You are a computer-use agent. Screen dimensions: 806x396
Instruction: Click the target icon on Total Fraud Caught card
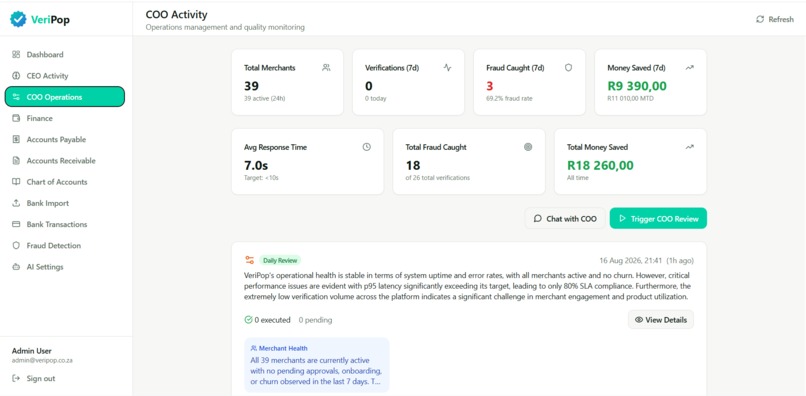528,147
